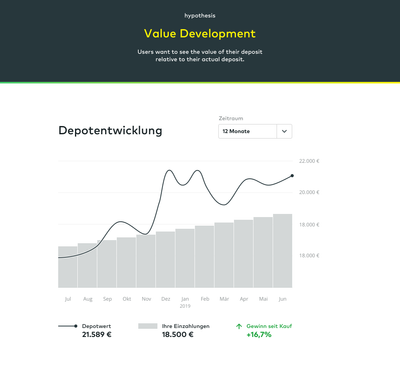Click the green up-arrow gain icon
The image size is (400, 381).
pos(239,326)
